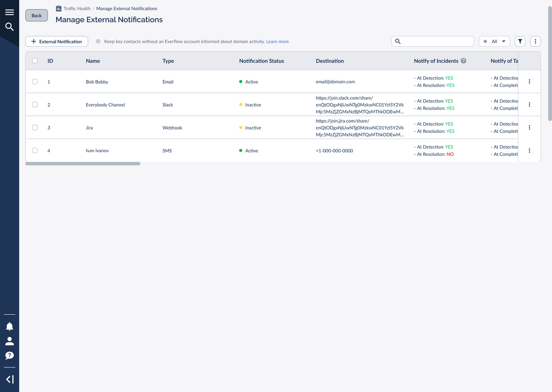Image resolution: width=552 pixels, height=392 pixels.
Task: Click the join.jira.com destination URL
Action: click(x=360, y=128)
